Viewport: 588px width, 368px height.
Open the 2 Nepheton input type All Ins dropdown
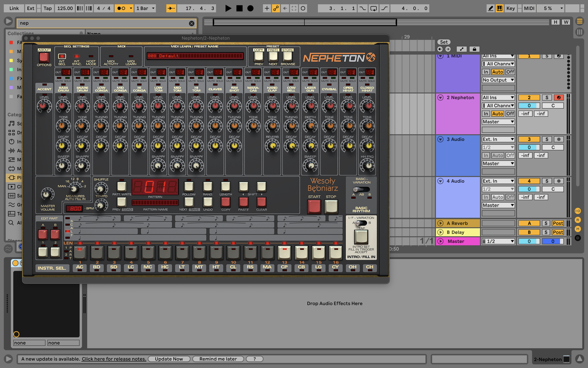[498, 98]
